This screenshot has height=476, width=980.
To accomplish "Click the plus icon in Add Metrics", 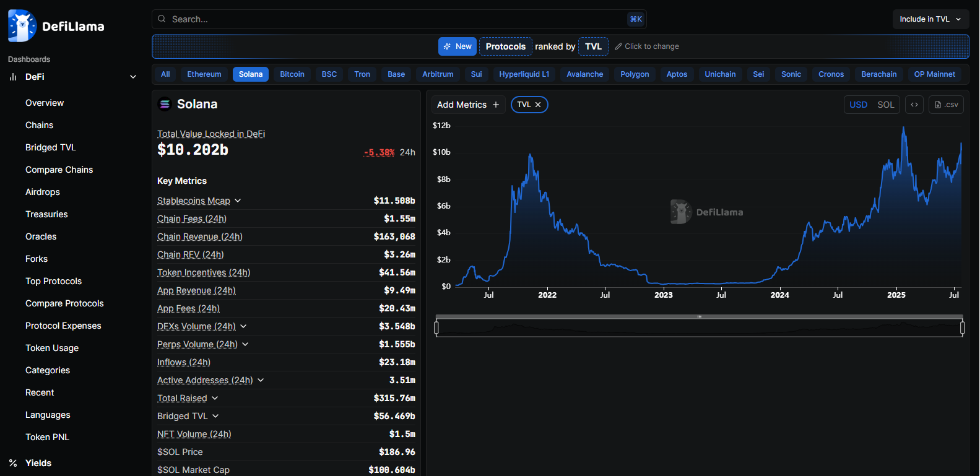I will click(x=496, y=105).
